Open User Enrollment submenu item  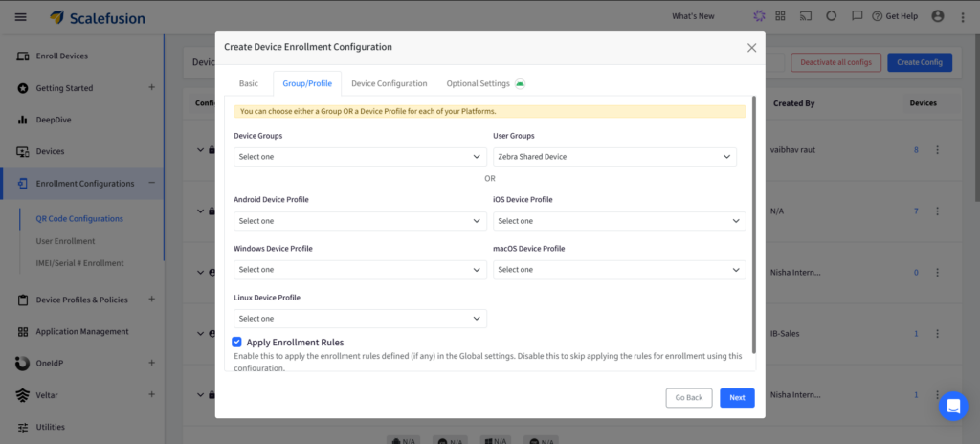click(66, 241)
